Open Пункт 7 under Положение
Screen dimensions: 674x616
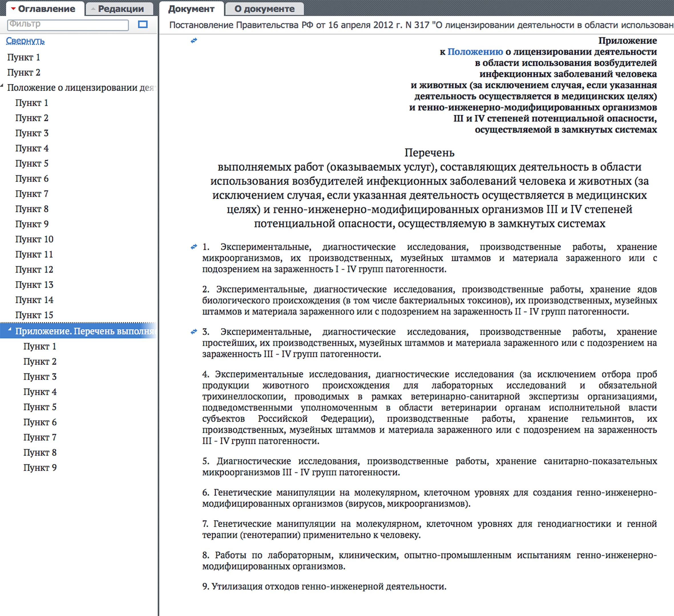point(32,194)
